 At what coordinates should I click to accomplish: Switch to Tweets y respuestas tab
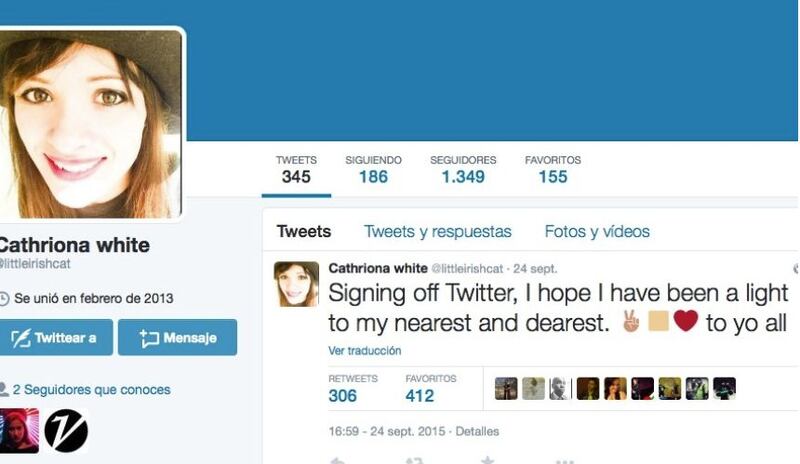(437, 232)
